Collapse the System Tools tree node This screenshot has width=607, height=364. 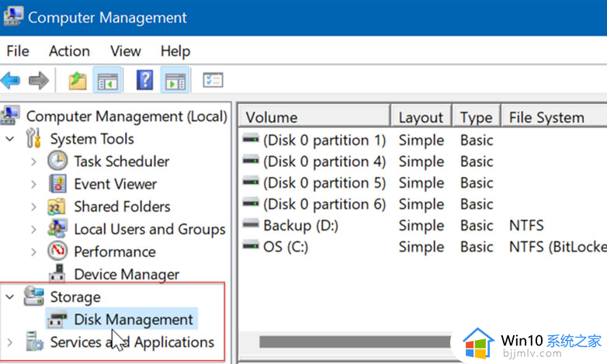(10, 139)
